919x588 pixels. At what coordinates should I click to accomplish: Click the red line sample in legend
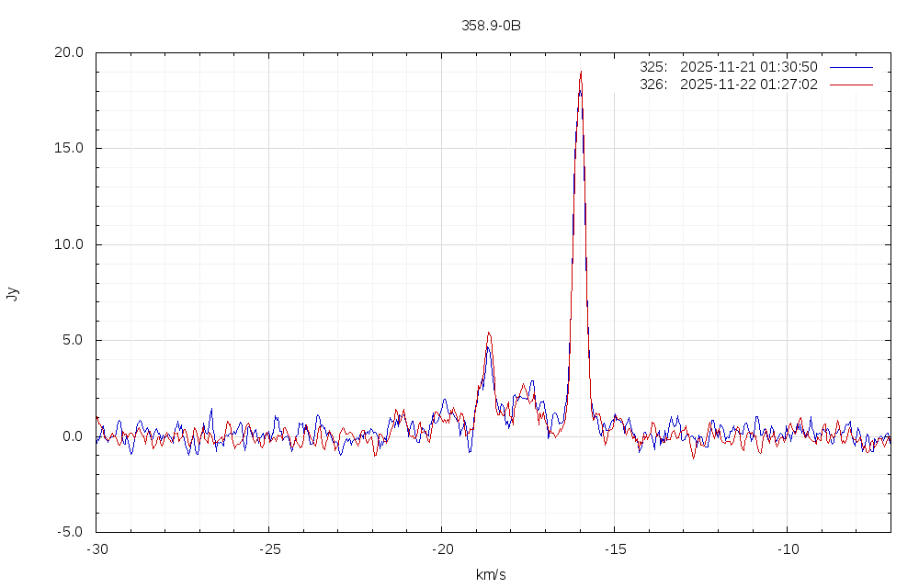(x=850, y=85)
